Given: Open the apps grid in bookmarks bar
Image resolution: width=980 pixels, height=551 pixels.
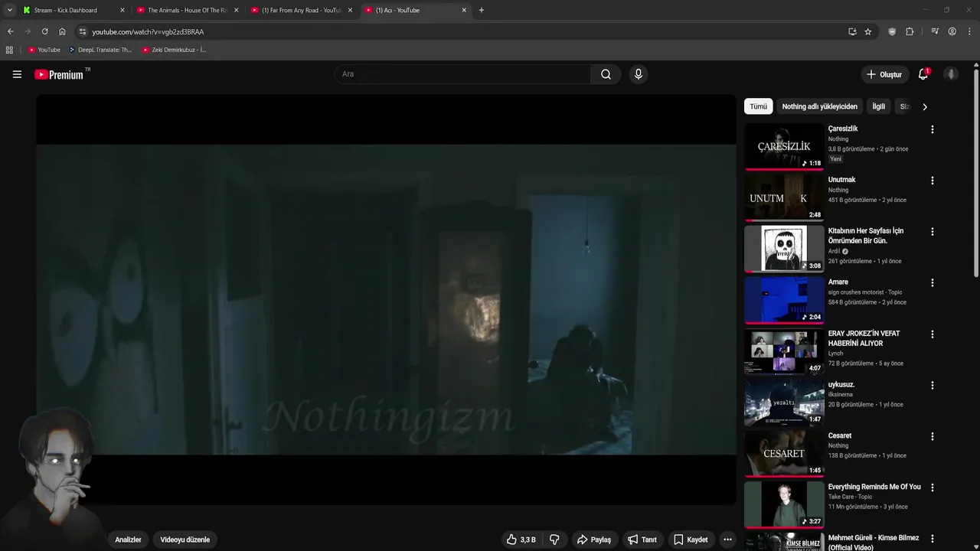Looking at the screenshot, I should click(x=9, y=50).
